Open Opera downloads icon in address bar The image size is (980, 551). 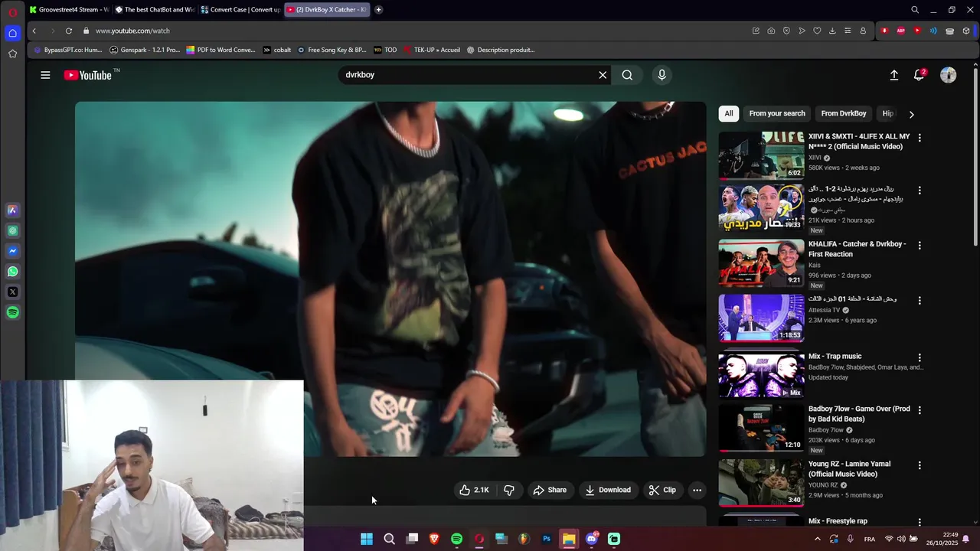832,31
